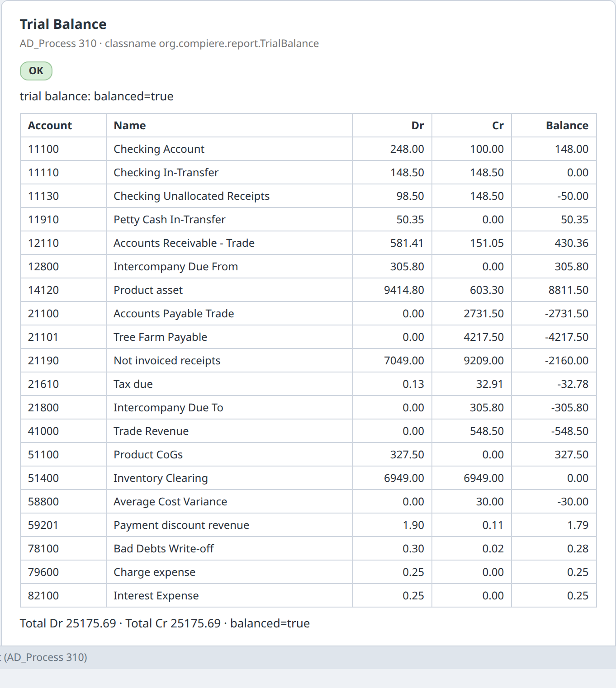Click the Bad Debts Write-off name cell

pyautogui.click(x=229, y=549)
